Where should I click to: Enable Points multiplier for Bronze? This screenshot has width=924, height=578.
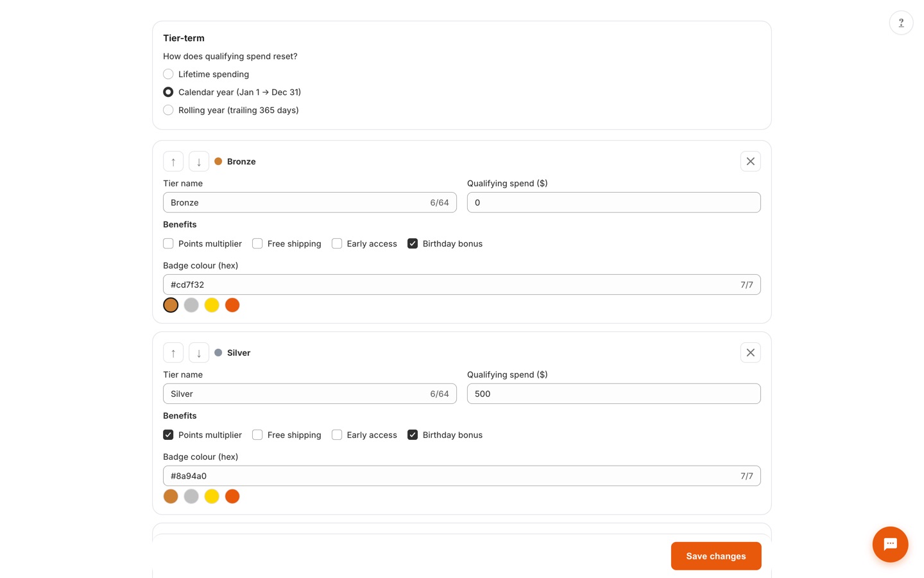pos(168,243)
